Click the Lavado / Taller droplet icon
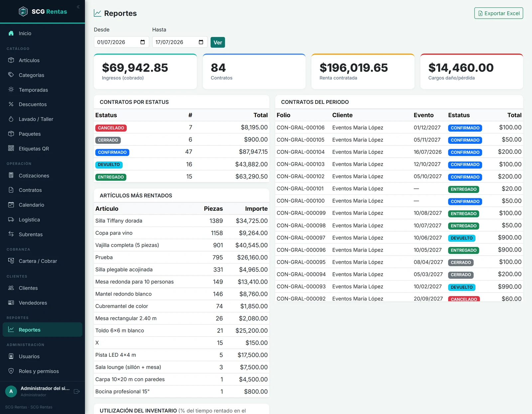 11,119
